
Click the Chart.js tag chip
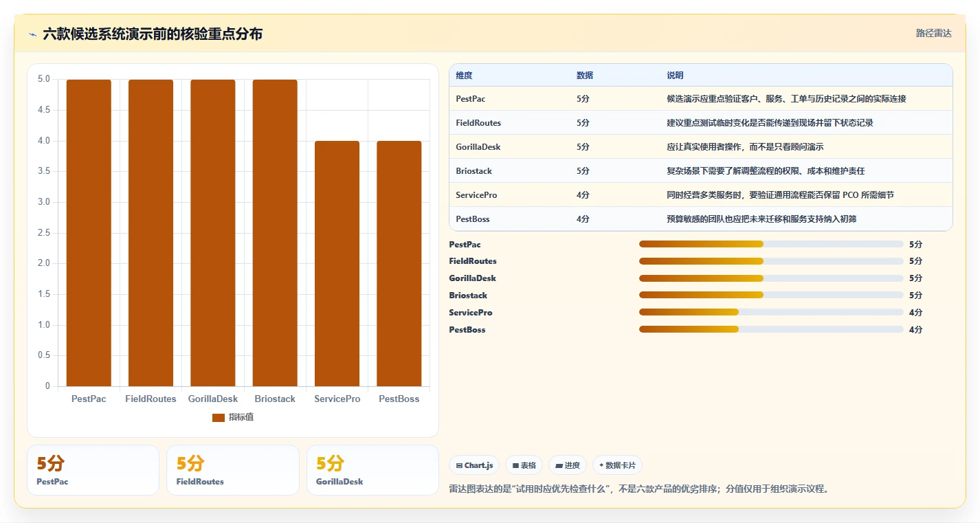[475, 465]
